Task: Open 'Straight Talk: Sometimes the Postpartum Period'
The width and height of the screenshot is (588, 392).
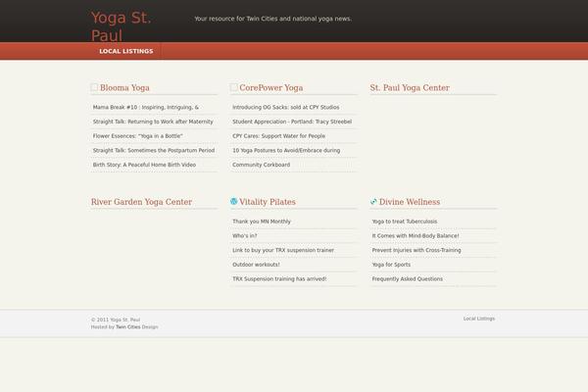Action: click(x=154, y=150)
